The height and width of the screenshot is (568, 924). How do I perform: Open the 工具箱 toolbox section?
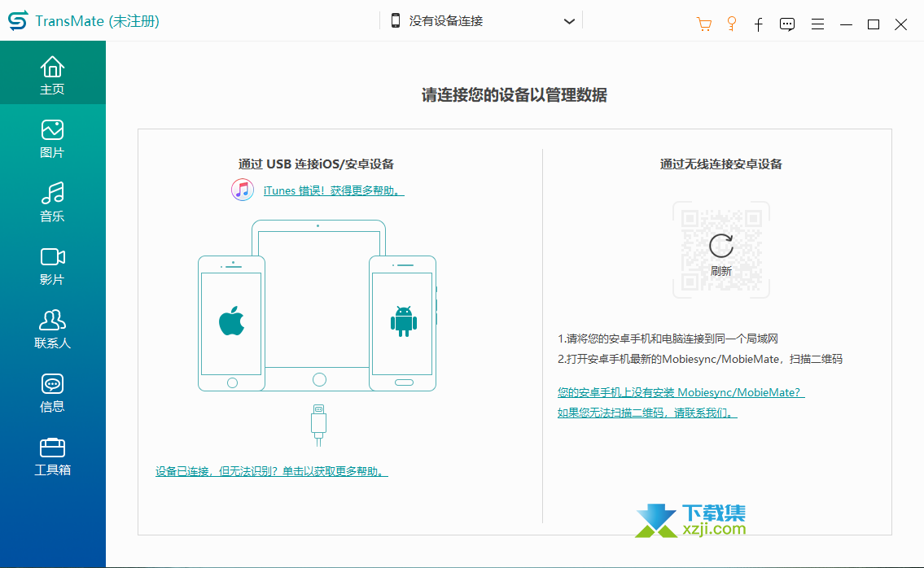(52, 456)
